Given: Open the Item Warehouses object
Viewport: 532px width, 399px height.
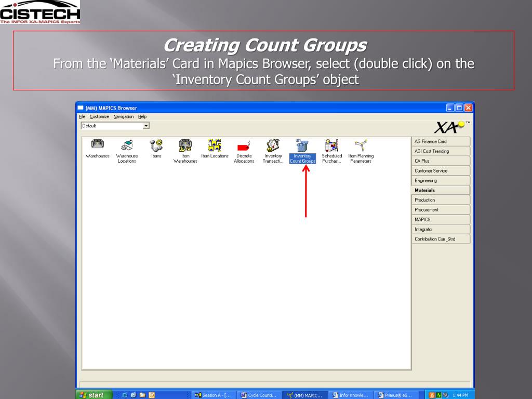Looking at the screenshot, I should [185, 151].
